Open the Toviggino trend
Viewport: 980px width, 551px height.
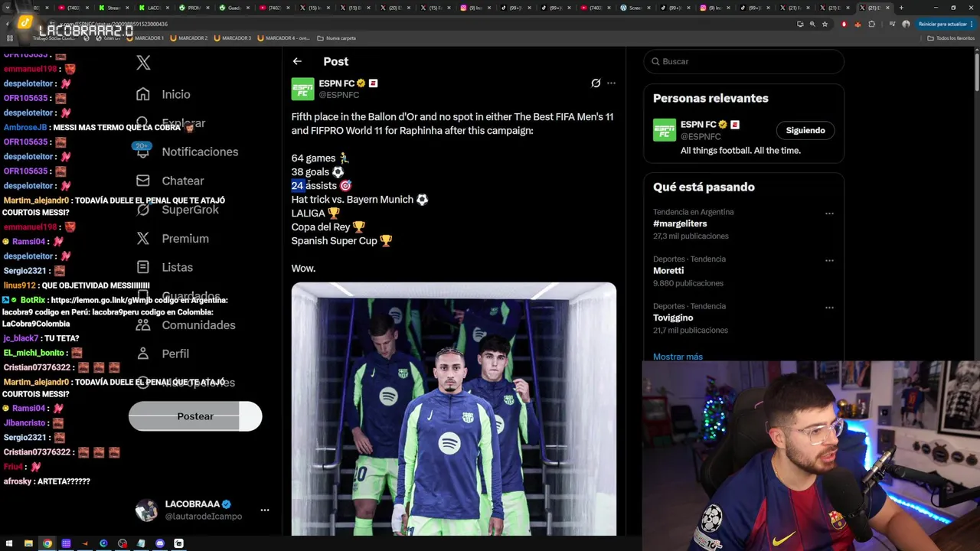(673, 318)
